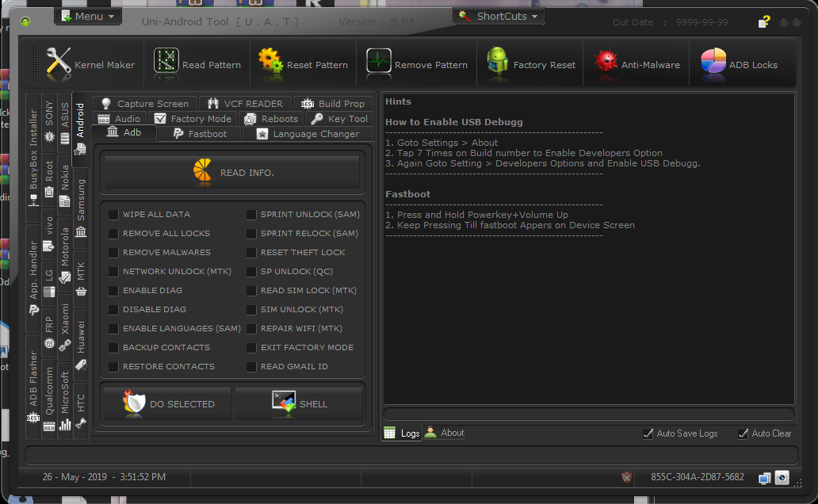The width and height of the screenshot is (818, 504).
Task: Open the vivo side tab
Action: pyautogui.click(x=49, y=234)
